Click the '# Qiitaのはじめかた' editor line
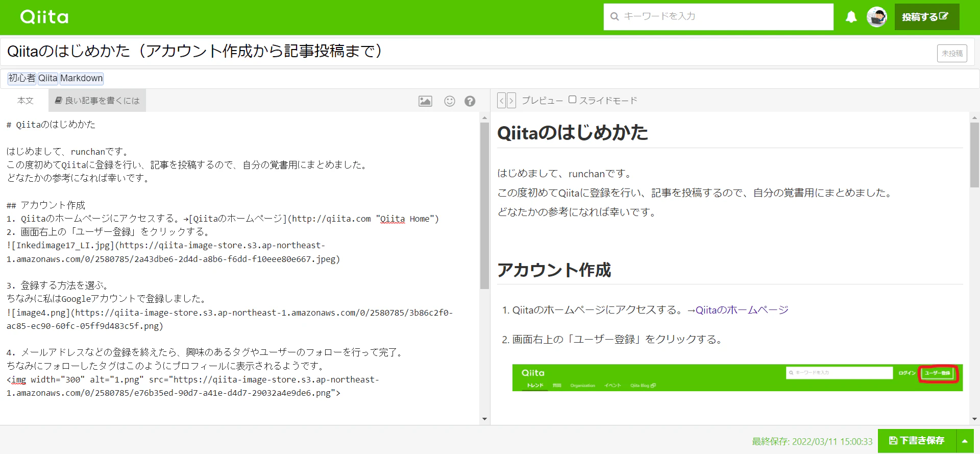The height and width of the screenshot is (454, 980). (x=51, y=125)
